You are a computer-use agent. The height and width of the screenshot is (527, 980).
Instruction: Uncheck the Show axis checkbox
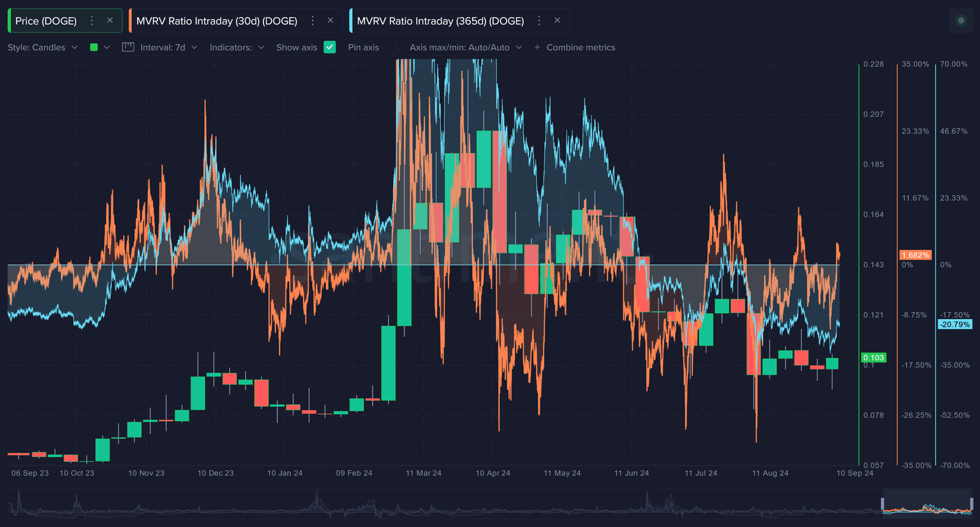(330, 47)
